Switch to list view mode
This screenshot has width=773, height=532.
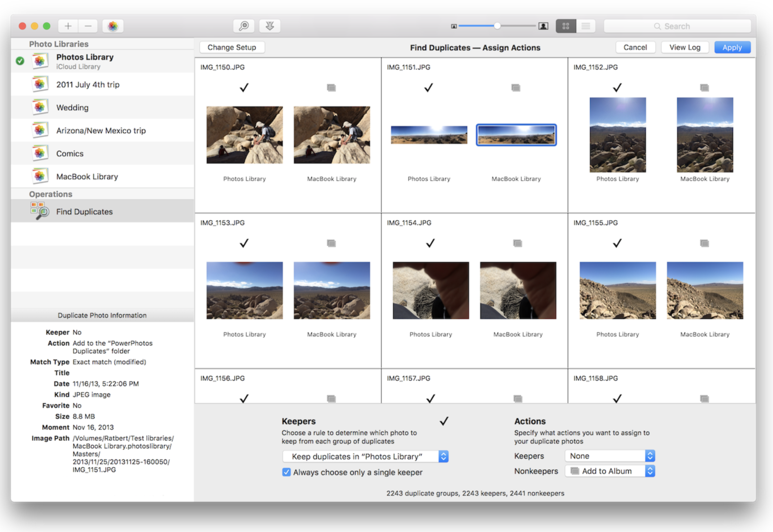point(586,26)
